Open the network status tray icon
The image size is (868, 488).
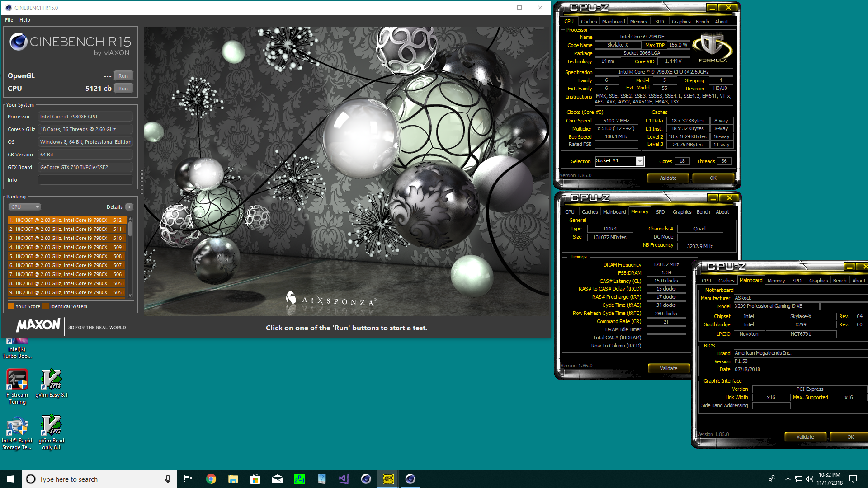tap(799, 479)
